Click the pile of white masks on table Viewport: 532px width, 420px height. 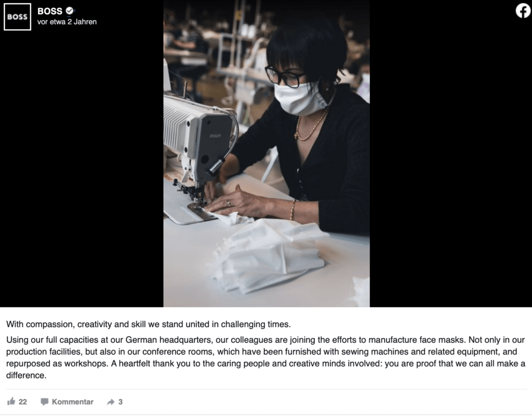(x=268, y=255)
